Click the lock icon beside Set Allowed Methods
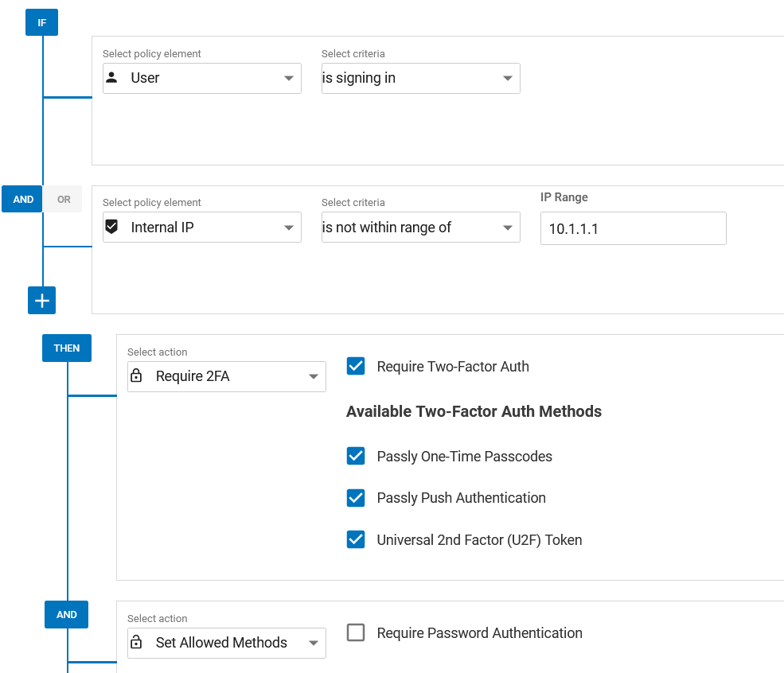Screen dimensions: 784x673 (136, 643)
